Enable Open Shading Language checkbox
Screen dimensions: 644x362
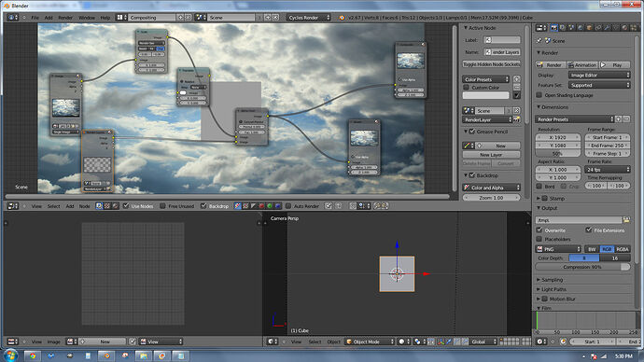pyautogui.click(x=539, y=95)
